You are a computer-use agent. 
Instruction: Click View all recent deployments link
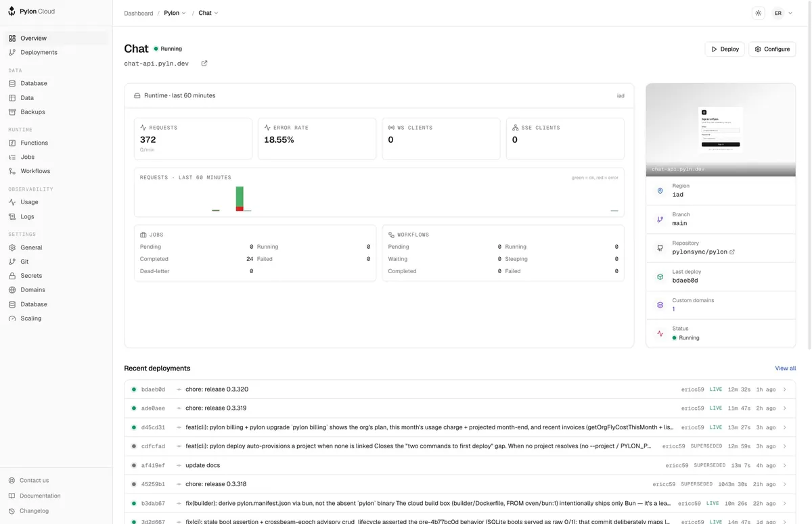tap(785, 368)
